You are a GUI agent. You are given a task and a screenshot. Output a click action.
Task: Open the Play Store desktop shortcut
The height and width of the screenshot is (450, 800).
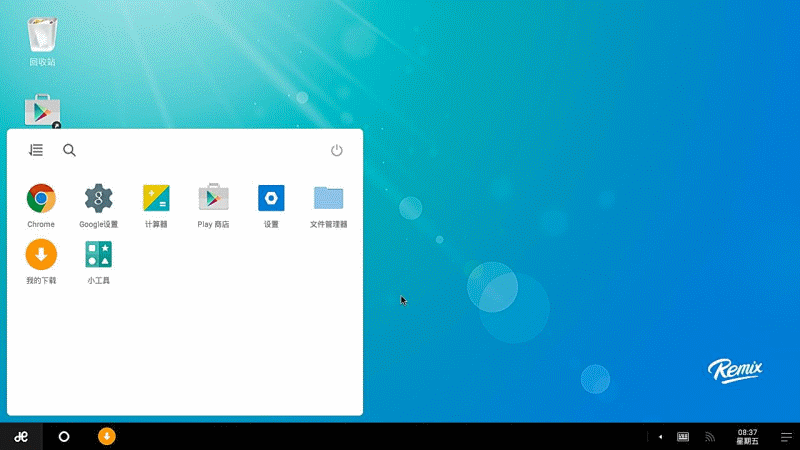42,111
